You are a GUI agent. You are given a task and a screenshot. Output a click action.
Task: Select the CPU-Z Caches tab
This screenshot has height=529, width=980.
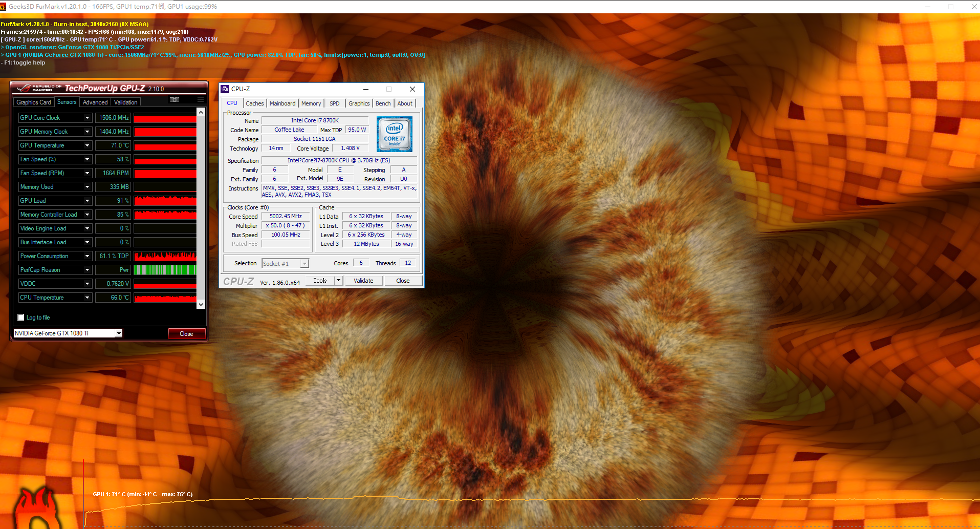coord(255,103)
